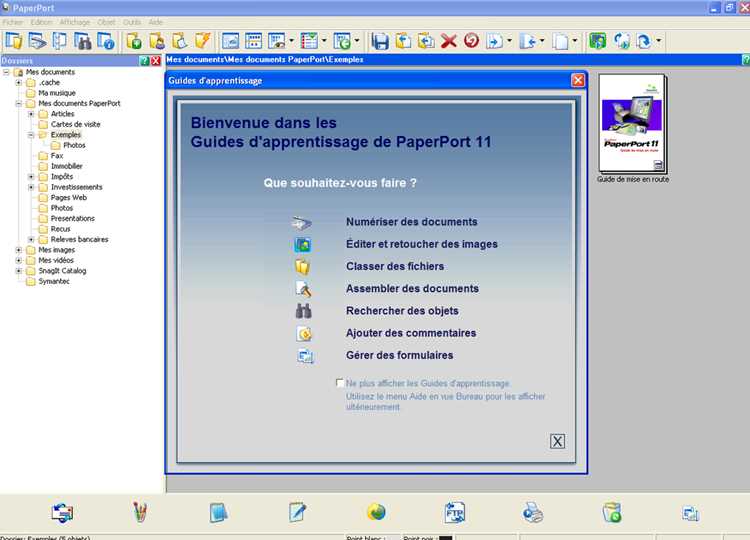Viewport: 750px width, 540px height.
Task: Click the globe web browser send-to icon
Action: pyautogui.click(x=376, y=512)
